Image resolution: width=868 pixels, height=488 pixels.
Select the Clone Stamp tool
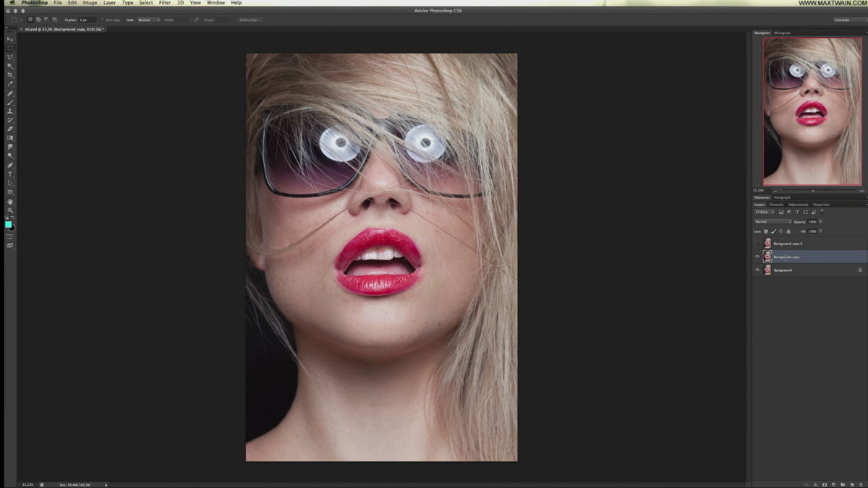tap(10, 111)
